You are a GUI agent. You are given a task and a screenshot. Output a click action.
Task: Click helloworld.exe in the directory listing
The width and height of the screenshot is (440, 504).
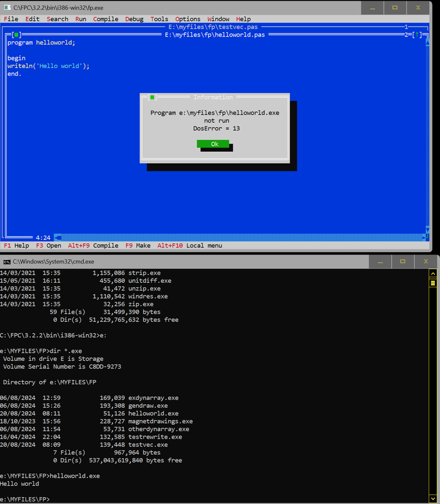point(153,413)
